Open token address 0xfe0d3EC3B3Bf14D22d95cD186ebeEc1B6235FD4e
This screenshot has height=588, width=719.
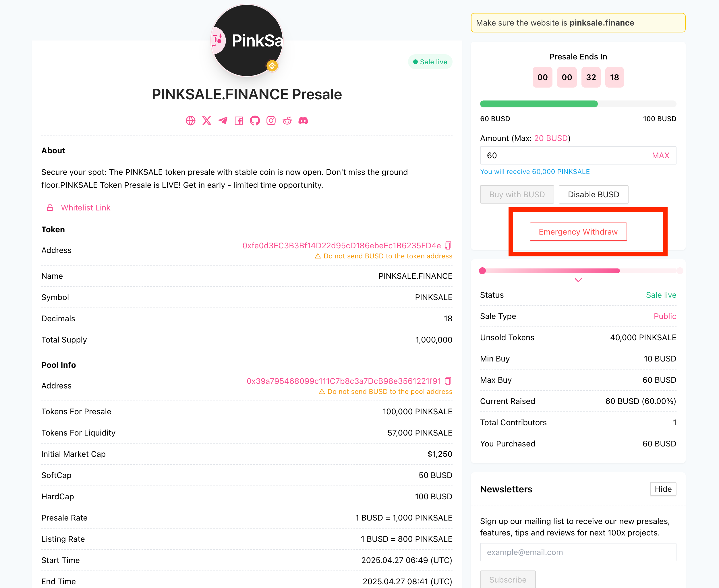point(341,245)
